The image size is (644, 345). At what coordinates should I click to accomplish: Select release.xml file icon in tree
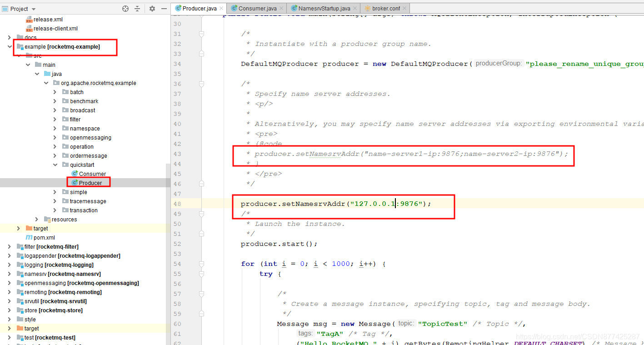(29, 19)
